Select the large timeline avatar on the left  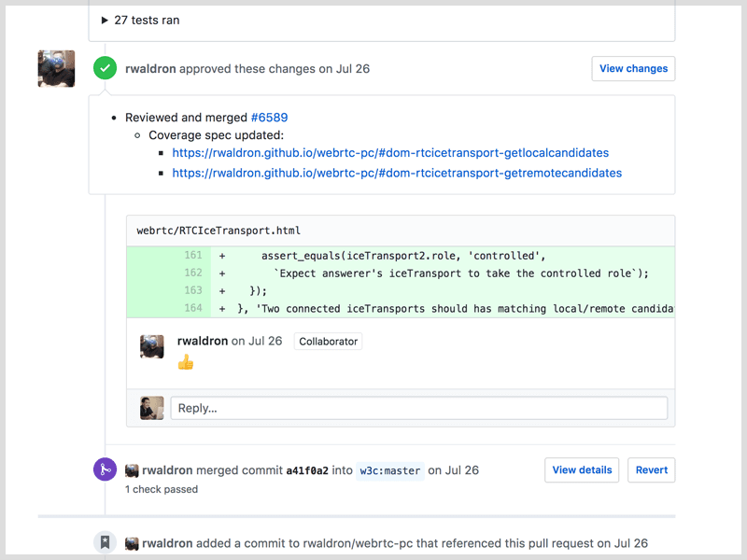(x=56, y=68)
